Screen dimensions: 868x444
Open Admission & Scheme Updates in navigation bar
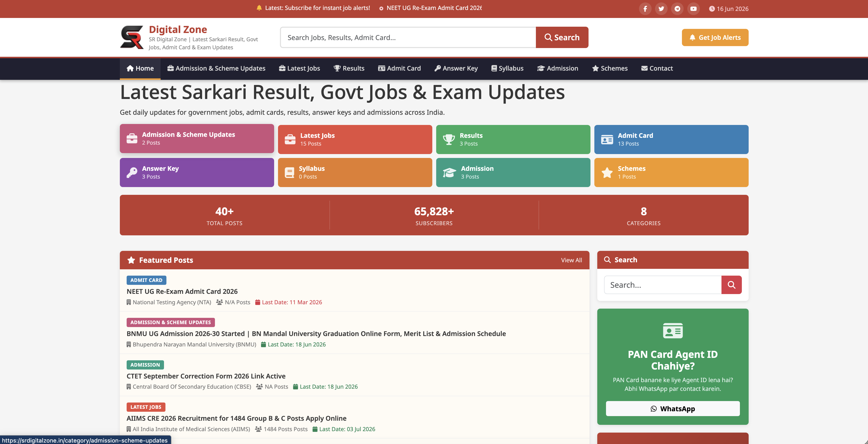point(216,68)
